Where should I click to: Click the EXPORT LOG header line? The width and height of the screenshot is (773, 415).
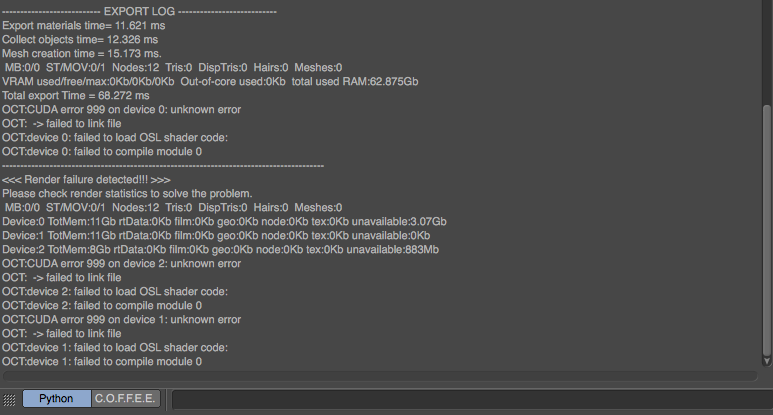pyautogui.click(x=139, y=11)
